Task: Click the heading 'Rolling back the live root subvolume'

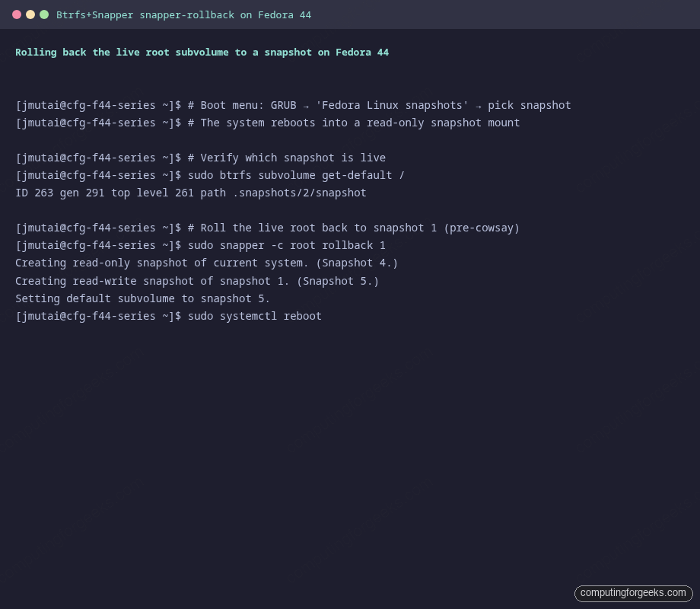Action: pyautogui.click(x=202, y=53)
